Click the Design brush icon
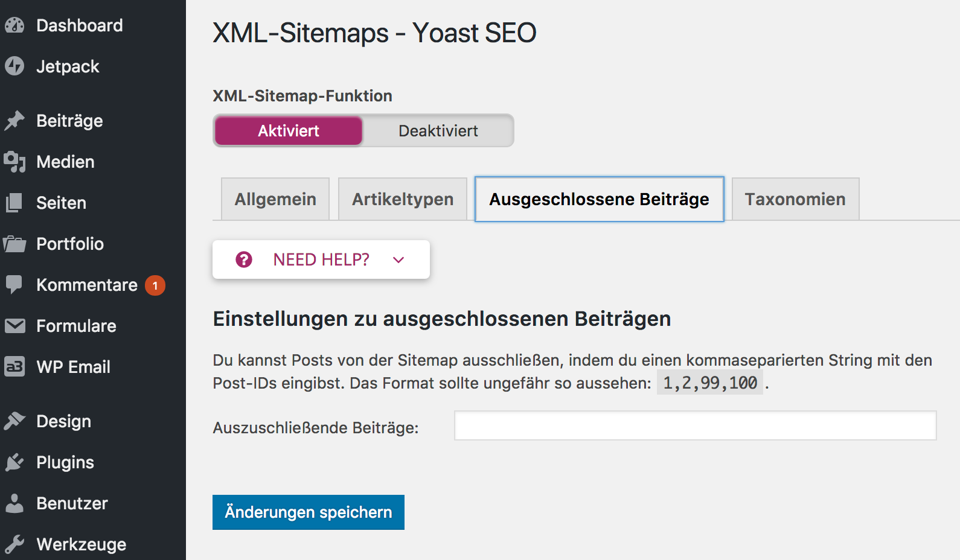Image resolution: width=960 pixels, height=560 pixels. pos(14,421)
